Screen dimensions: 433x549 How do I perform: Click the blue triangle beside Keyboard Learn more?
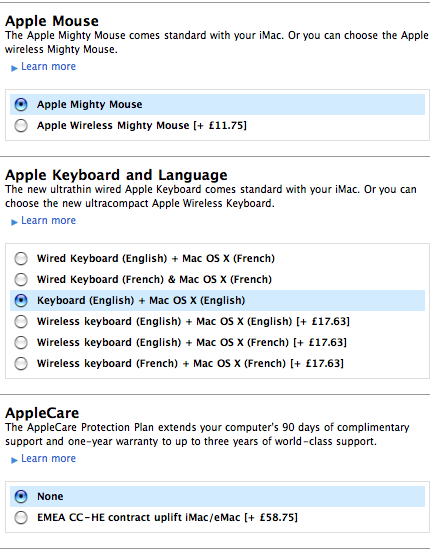pyautogui.click(x=14, y=222)
